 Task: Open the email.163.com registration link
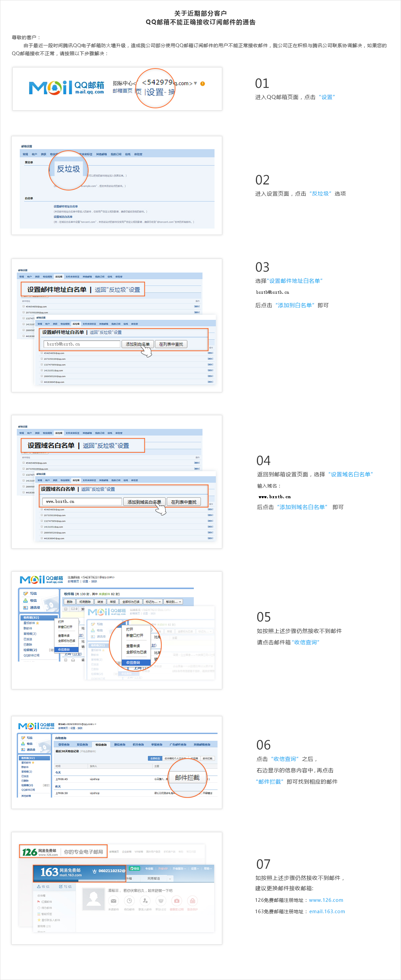(327, 911)
